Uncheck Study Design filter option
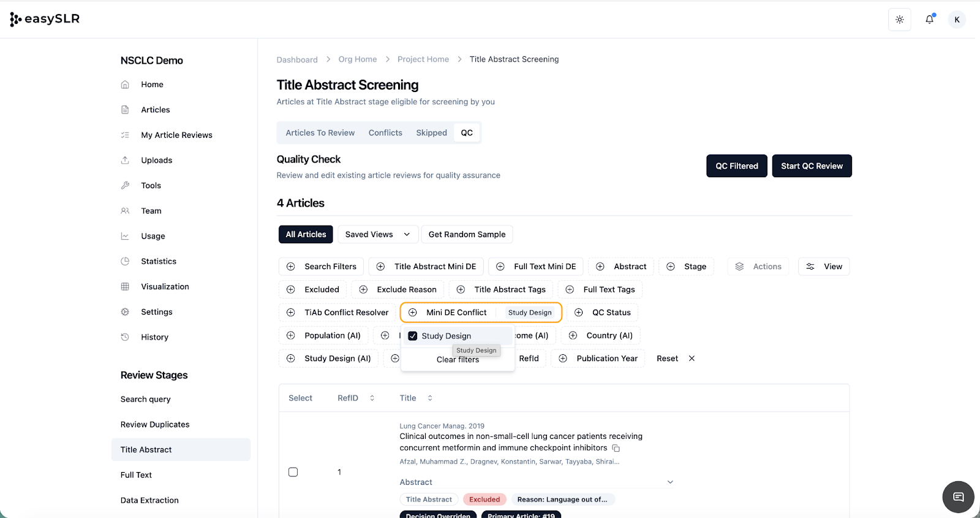980x518 pixels. [413, 336]
